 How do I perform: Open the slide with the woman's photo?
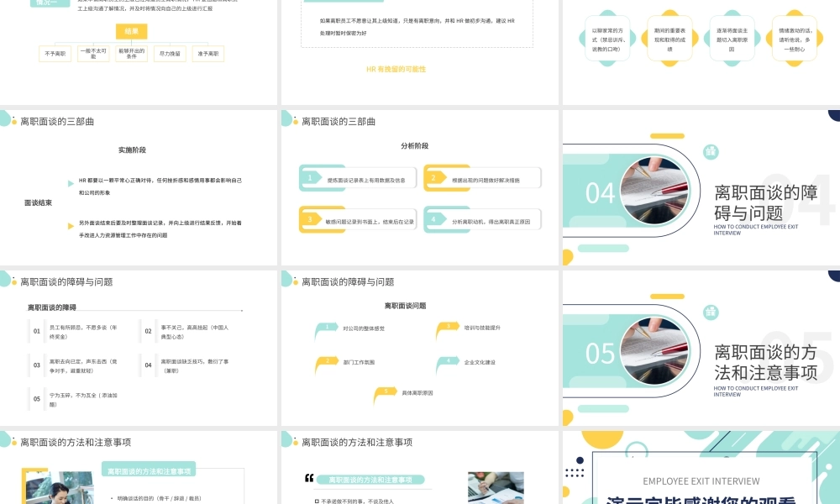click(139, 468)
